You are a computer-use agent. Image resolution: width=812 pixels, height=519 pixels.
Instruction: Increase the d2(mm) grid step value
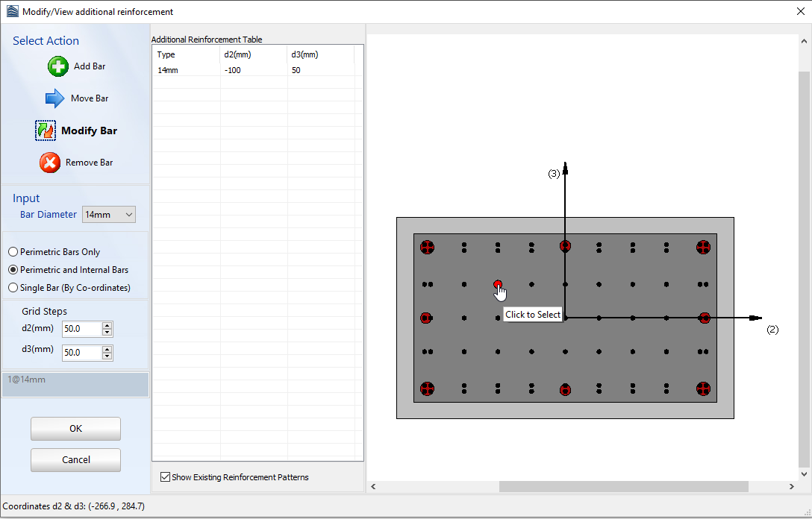click(107, 325)
